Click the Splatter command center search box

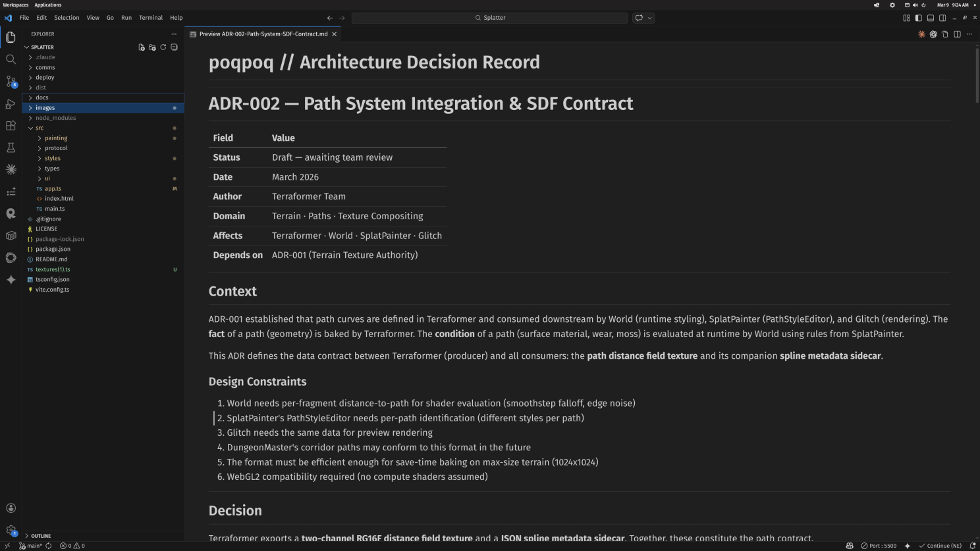coord(489,18)
